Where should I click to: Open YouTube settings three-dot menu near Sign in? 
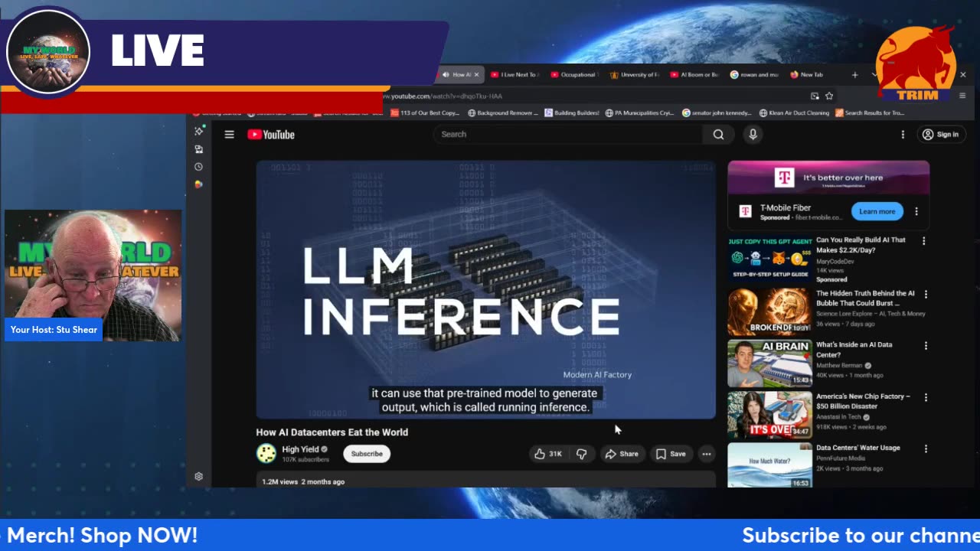(x=903, y=135)
